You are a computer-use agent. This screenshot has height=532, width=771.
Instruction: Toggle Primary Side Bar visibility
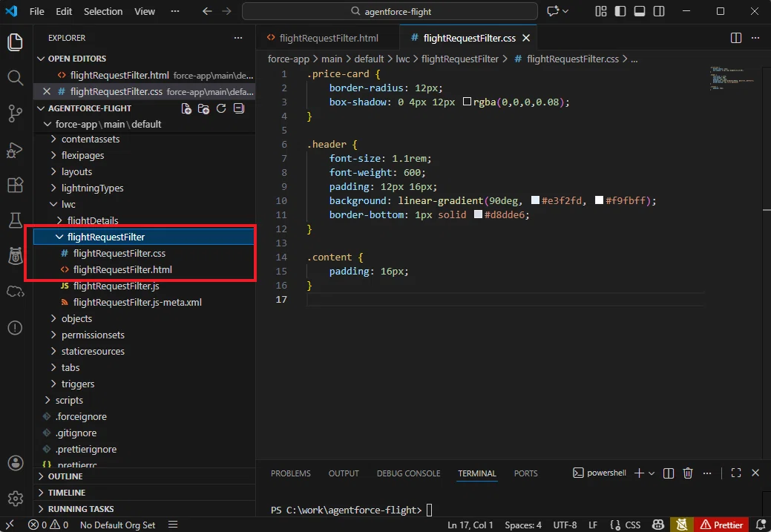click(620, 11)
